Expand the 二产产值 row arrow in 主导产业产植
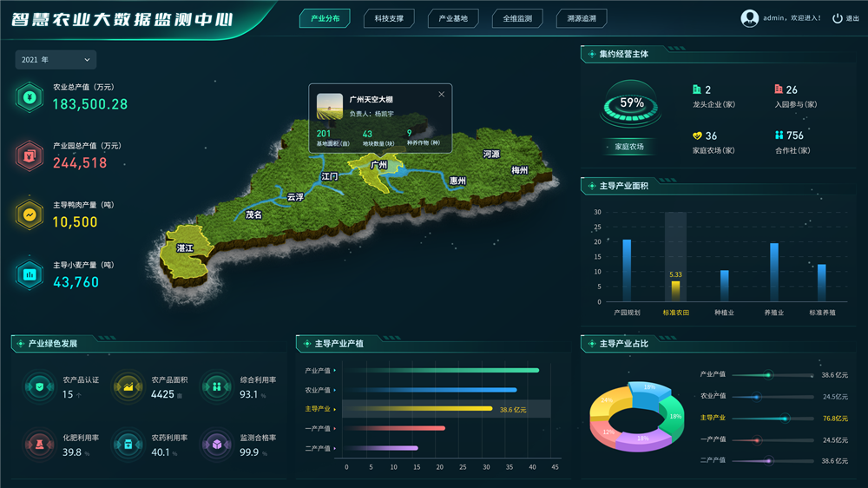Screen dimensions: 868x488 [x=335, y=449]
